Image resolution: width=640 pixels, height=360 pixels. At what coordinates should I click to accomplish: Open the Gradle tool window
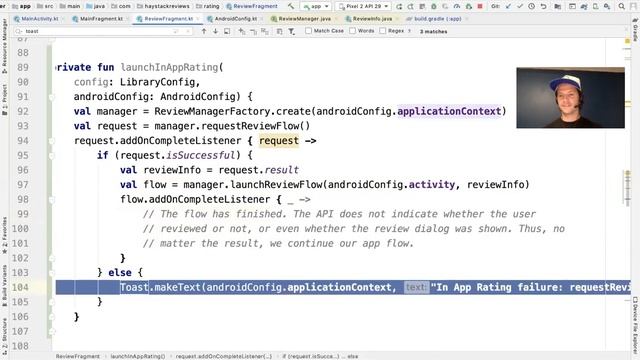coord(636,31)
